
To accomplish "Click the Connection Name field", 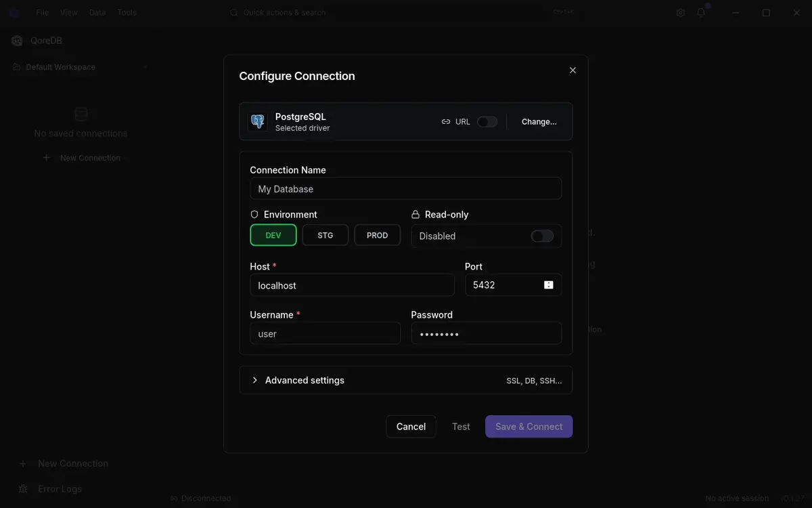I will tap(406, 189).
